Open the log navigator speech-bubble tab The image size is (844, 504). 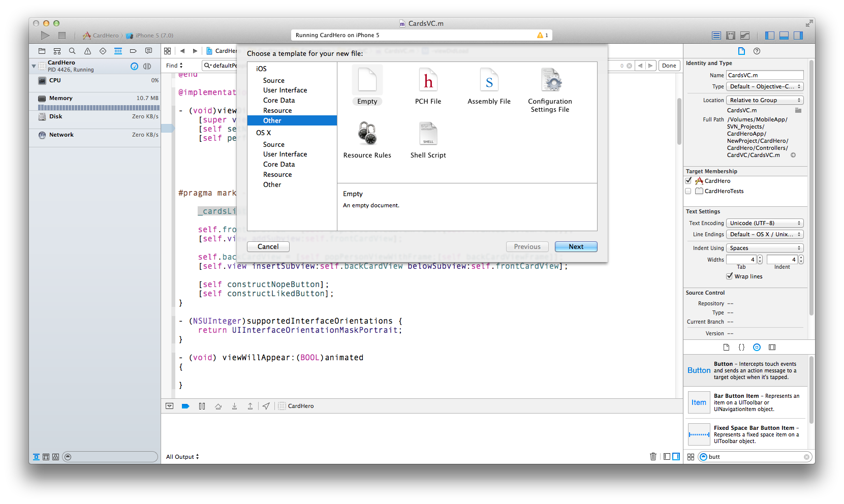click(148, 51)
